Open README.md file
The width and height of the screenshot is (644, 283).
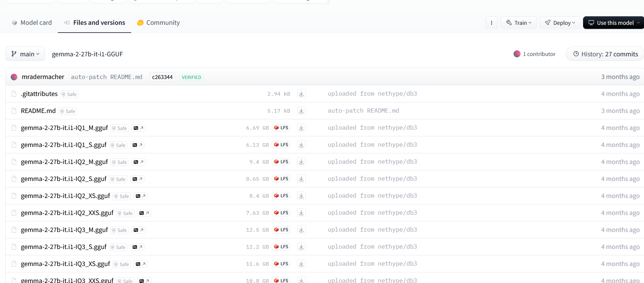pos(38,111)
